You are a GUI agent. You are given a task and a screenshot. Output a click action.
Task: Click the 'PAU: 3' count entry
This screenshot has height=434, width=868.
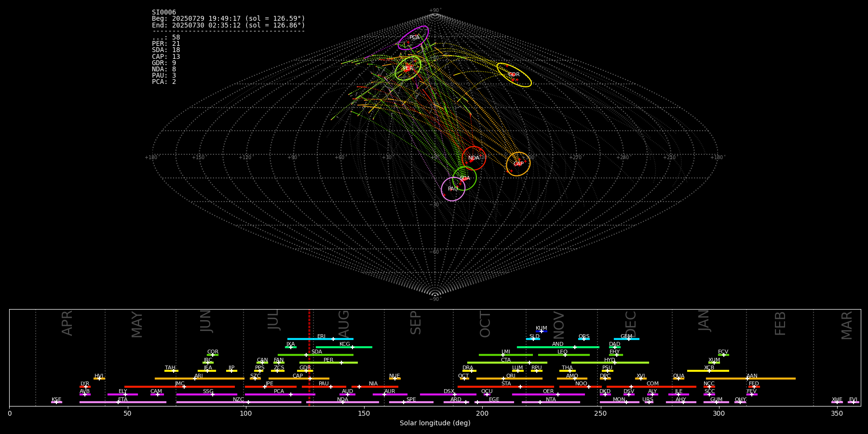164,76
